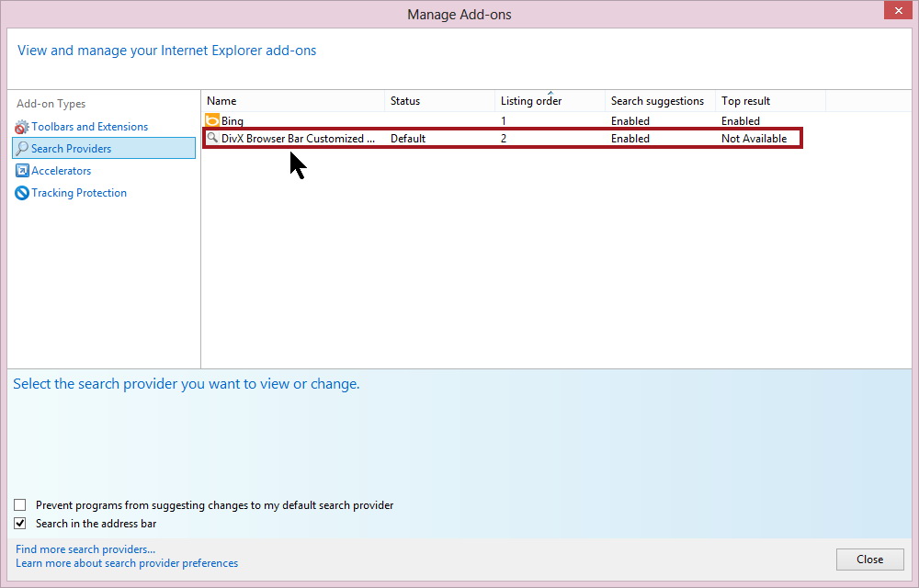Open Toolbars and Extensions add-on type
The image size is (919, 588).
[x=90, y=127]
